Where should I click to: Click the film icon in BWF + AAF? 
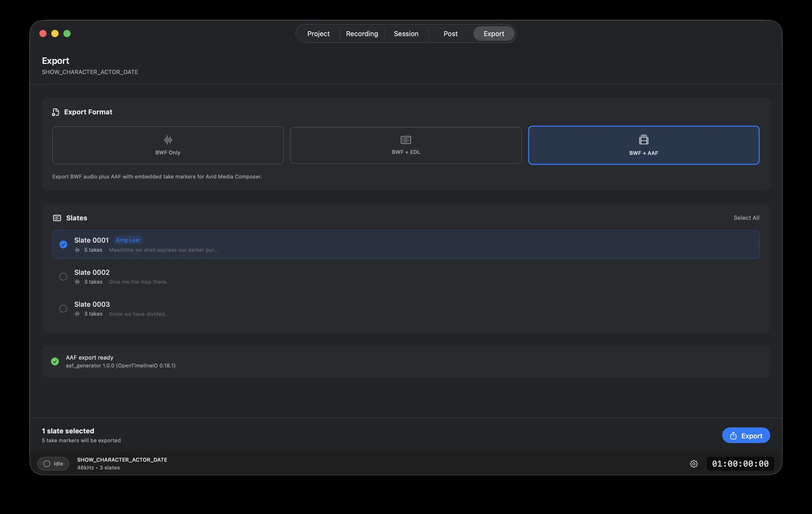click(643, 139)
